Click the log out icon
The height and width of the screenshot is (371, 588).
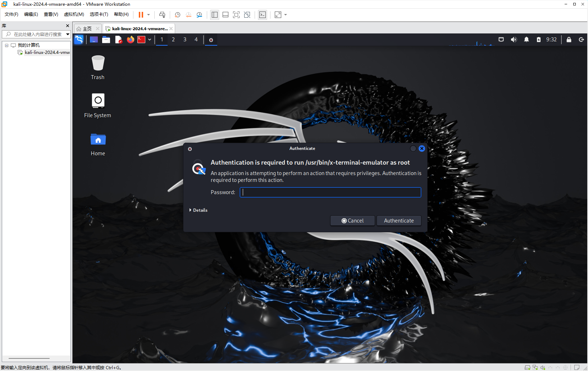tap(581, 40)
